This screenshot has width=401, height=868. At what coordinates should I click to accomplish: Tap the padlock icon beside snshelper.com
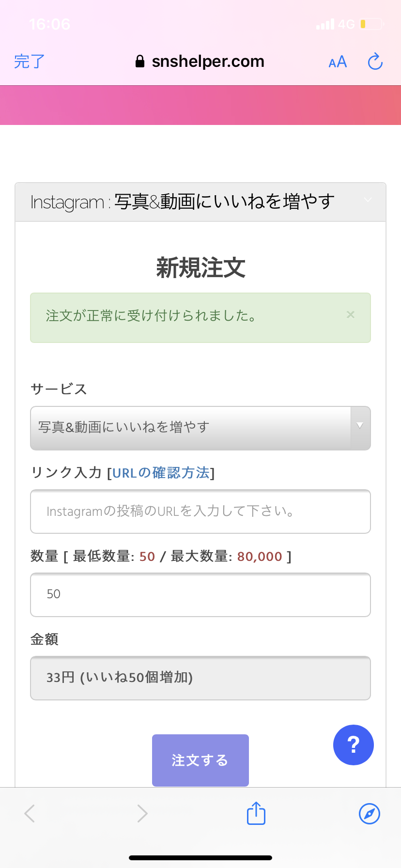point(140,62)
